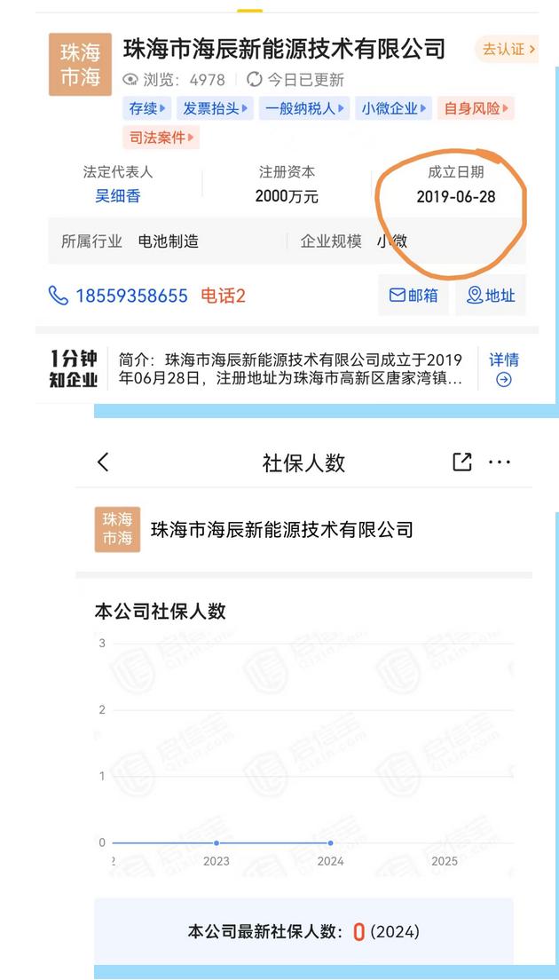Image resolution: width=559 pixels, height=980 pixels.
Task: Open the share icon beside 社保人数 title
Action: coord(461,462)
